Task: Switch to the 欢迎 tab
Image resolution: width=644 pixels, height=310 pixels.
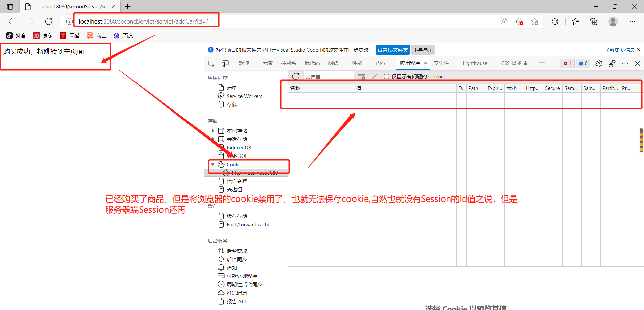Action: [x=244, y=63]
